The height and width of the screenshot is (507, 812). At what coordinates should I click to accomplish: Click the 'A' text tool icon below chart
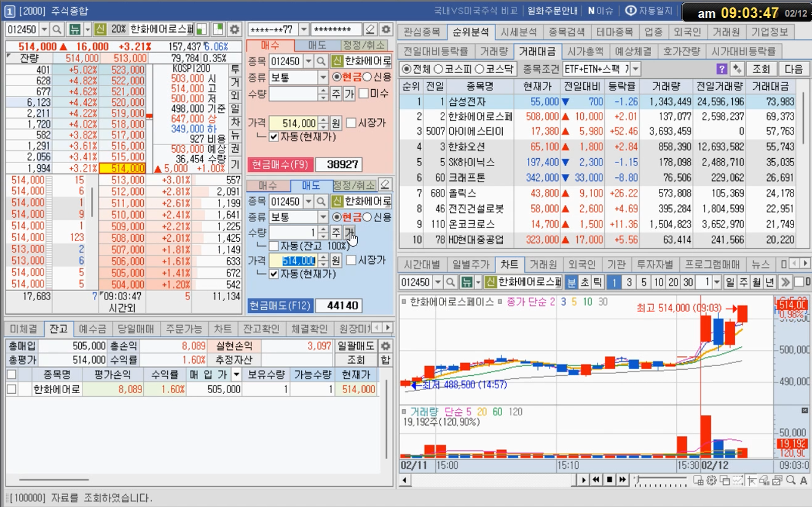pos(804,480)
